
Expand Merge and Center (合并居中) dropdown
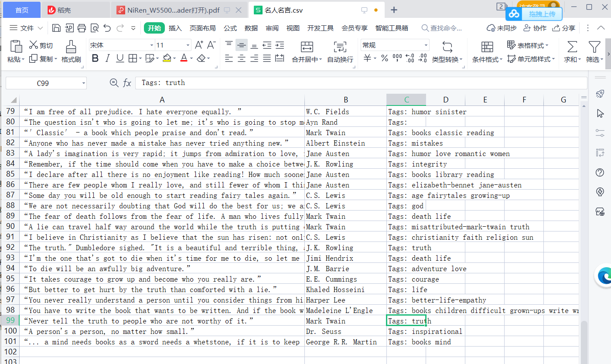point(321,60)
